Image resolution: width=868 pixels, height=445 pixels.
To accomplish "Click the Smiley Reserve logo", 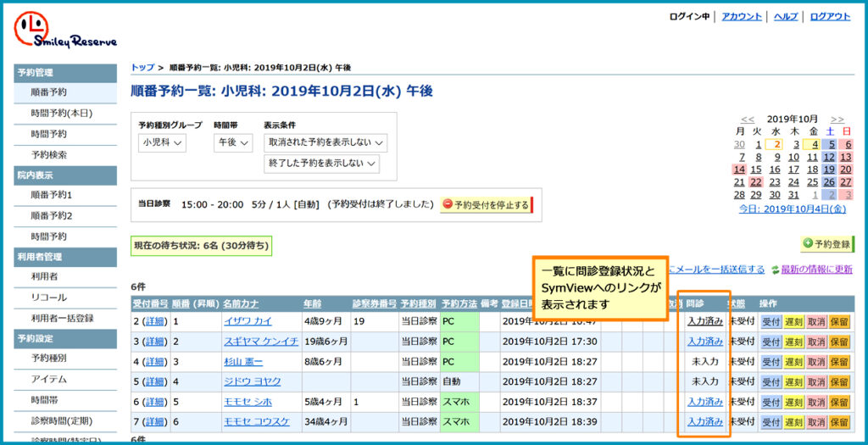I will click(x=64, y=30).
